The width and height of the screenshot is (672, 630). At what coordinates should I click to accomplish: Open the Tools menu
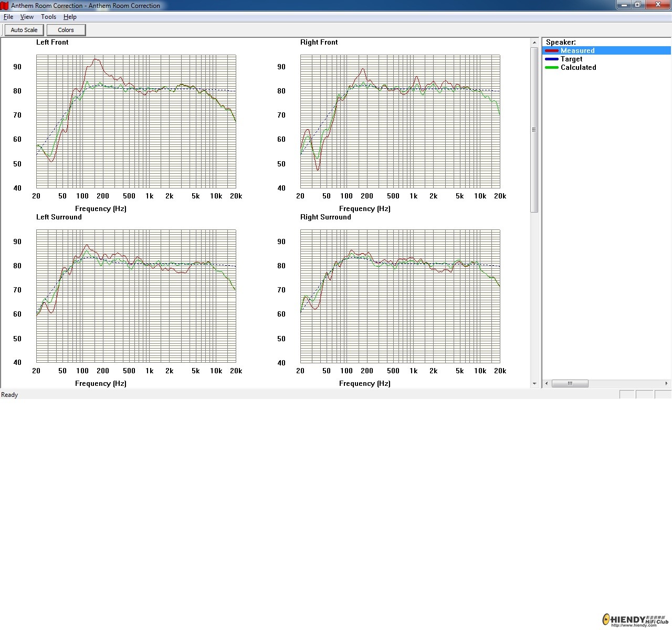(x=48, y=17)
